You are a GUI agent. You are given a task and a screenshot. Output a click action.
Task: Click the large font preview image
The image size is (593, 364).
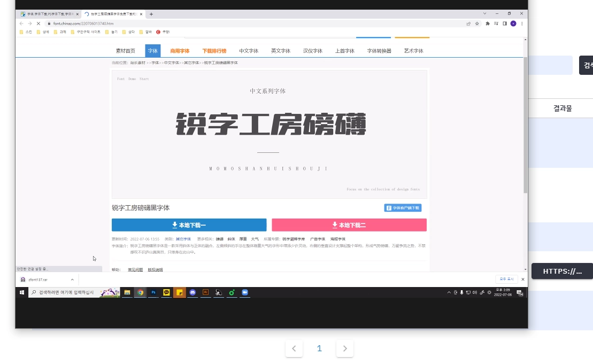(269, 134)
